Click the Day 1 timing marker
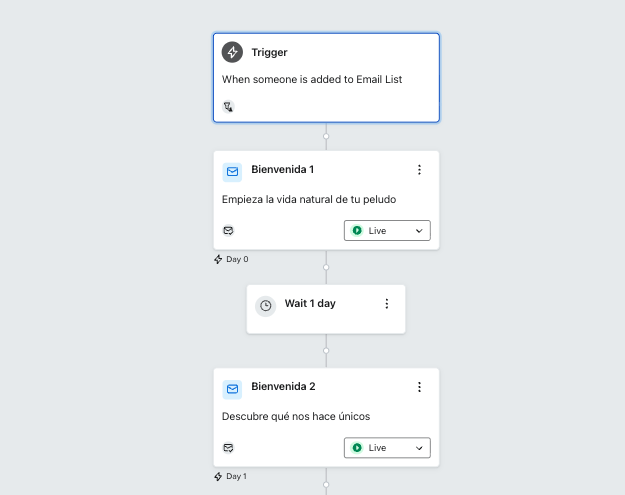This screenshot has height=495, width=625. (231, 476)
